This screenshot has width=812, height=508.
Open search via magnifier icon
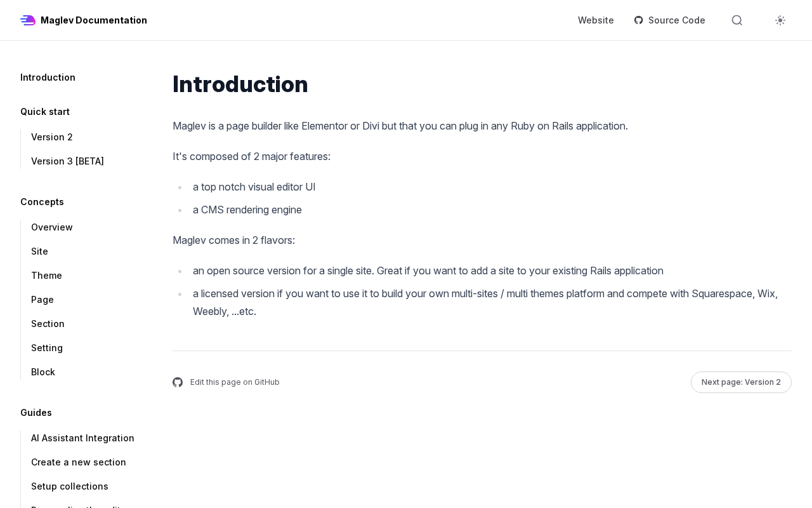click(x=737, y=20)
